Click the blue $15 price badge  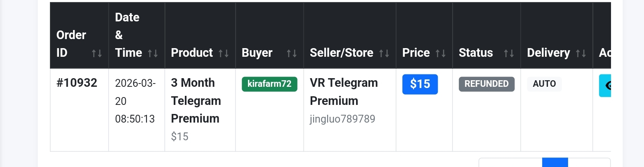(x=420, y=84)
